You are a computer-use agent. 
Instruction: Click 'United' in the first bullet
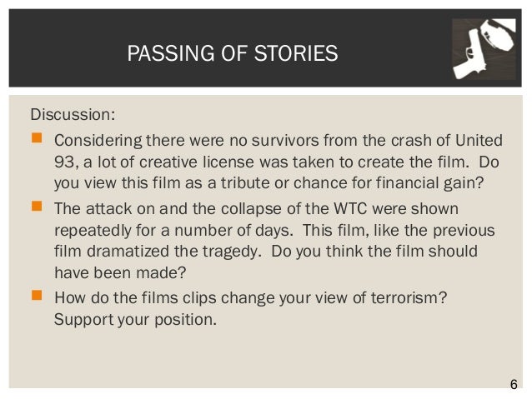click(479, 140)
